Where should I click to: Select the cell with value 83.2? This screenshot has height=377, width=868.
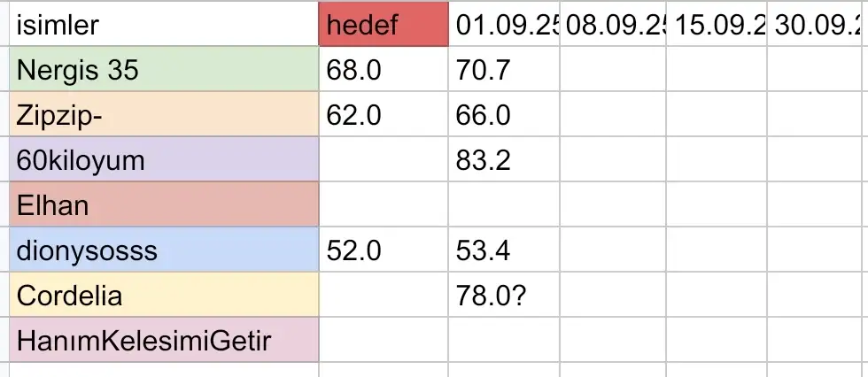tap(504, 160)
